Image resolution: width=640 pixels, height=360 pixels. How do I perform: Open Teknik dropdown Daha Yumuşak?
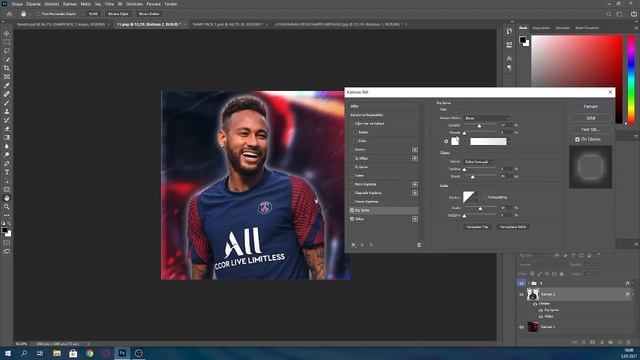pos(479,162)
